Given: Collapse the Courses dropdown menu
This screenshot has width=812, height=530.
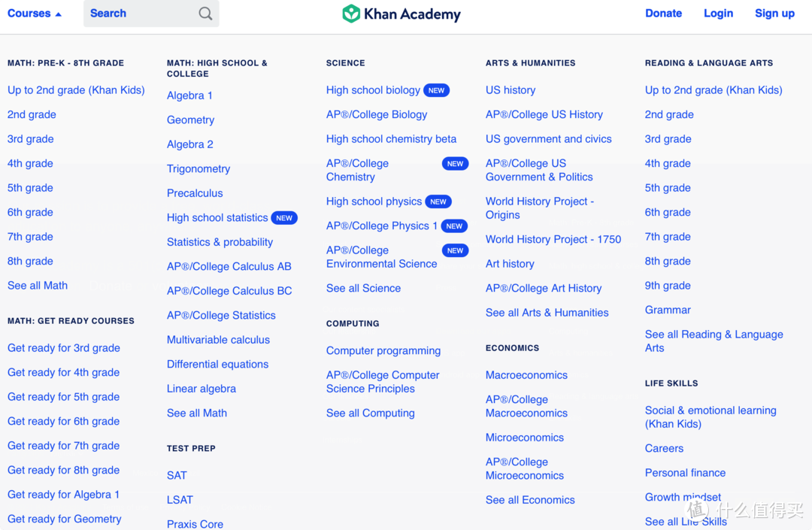Looking at the screenshot, I should 34,14.
